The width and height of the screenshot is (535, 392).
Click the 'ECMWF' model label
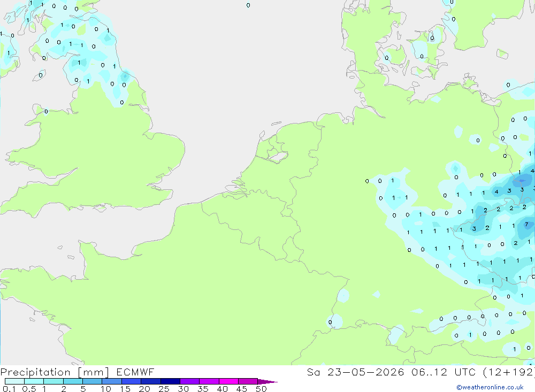click(x=135, y=372)
